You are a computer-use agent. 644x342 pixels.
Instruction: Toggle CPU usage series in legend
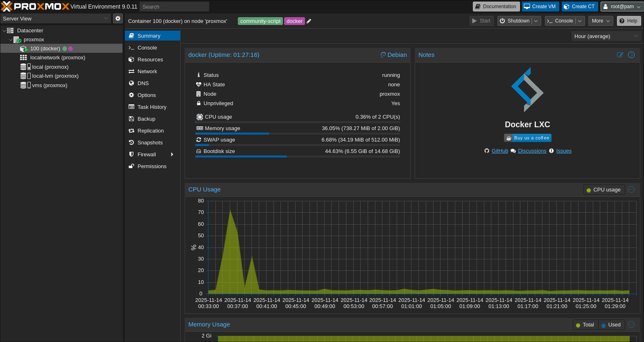point(604,190)
